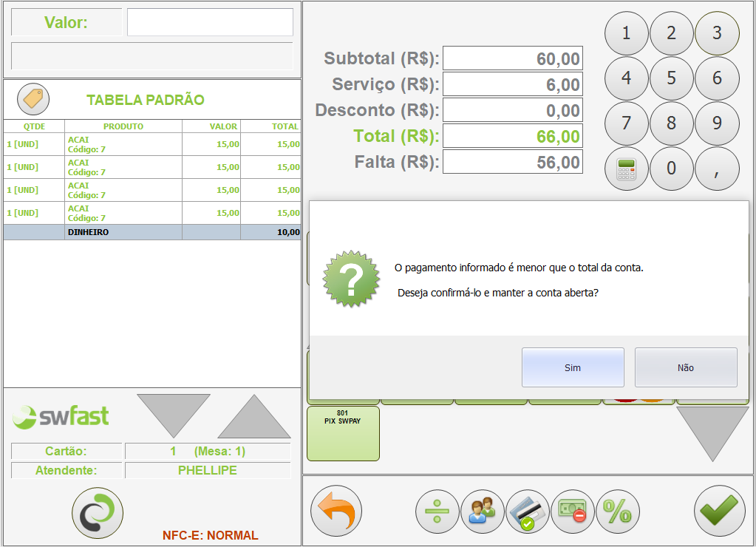Screen dimensions: 756x547
Task: Click the Valor input field
Action: (210, 22)
